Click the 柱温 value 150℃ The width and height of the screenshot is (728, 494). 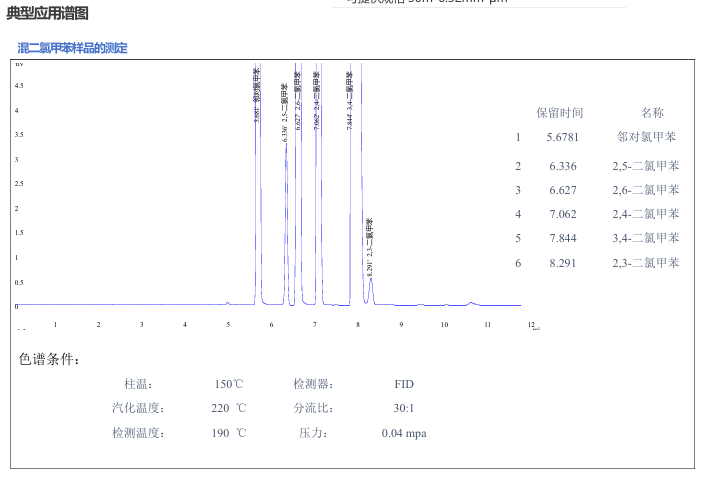(x=228, y=384)
